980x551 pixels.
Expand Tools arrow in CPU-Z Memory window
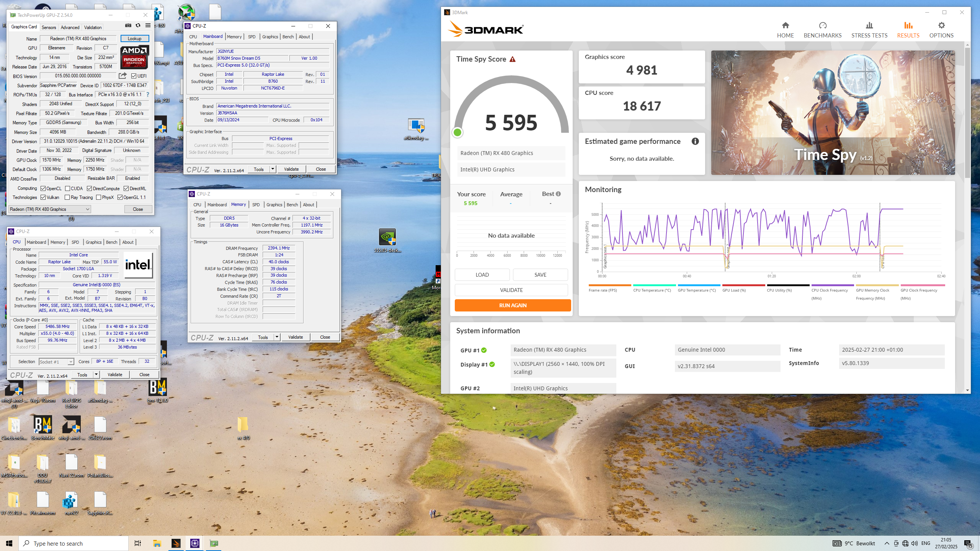[277, 337]
